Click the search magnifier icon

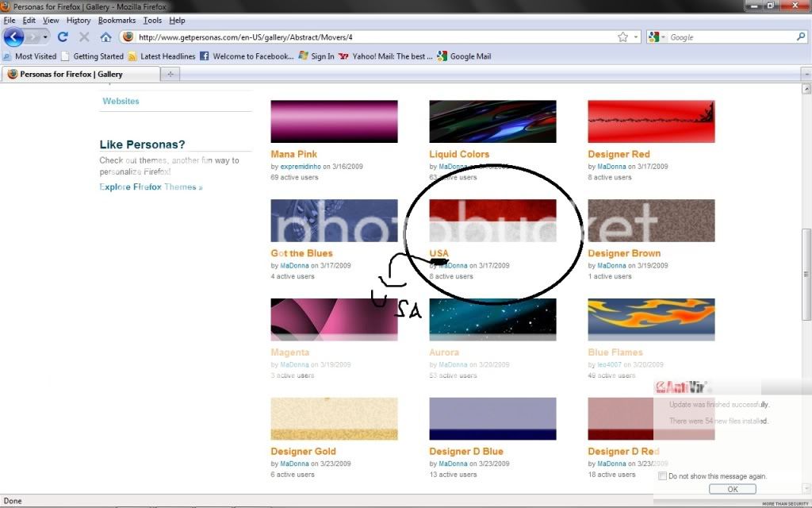[x=801, y=37]
